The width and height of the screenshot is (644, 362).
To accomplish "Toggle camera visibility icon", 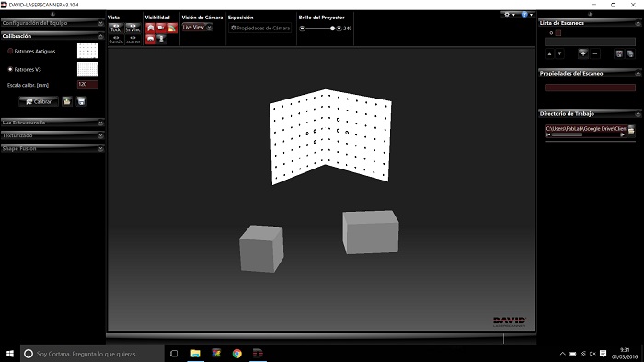I will (161, 28).
